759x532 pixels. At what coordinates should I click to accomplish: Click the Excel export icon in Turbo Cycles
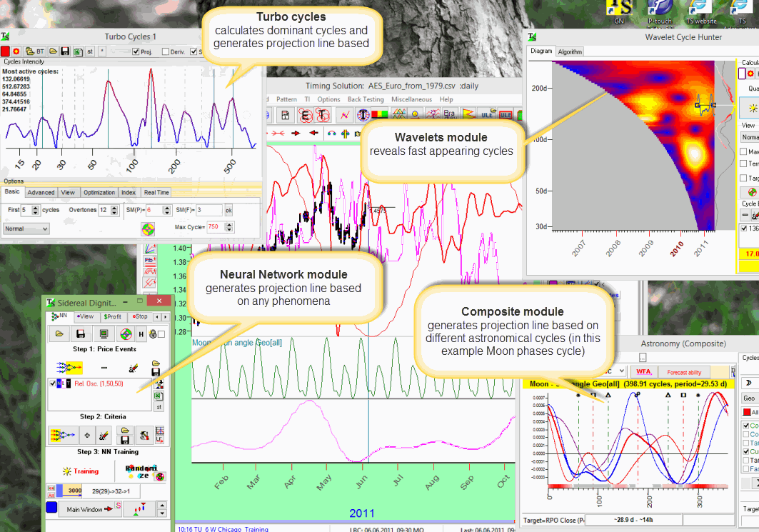point(77,51)
